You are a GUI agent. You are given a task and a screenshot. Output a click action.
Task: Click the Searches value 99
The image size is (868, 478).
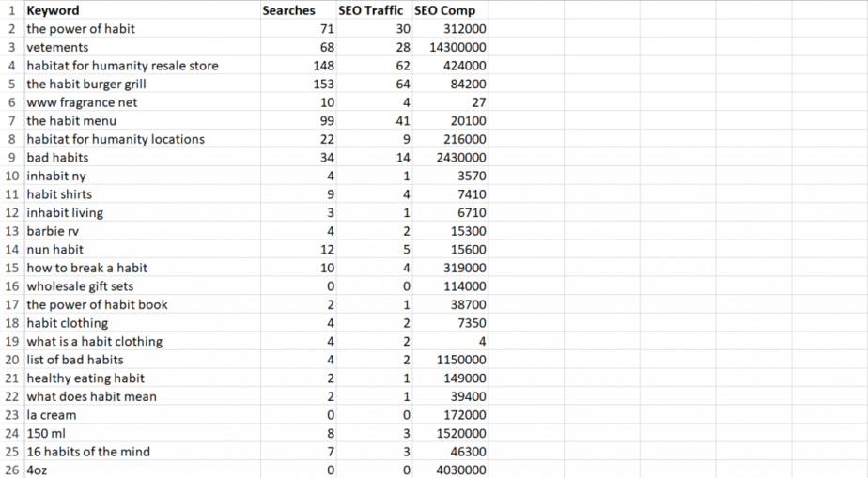point(299,120)
